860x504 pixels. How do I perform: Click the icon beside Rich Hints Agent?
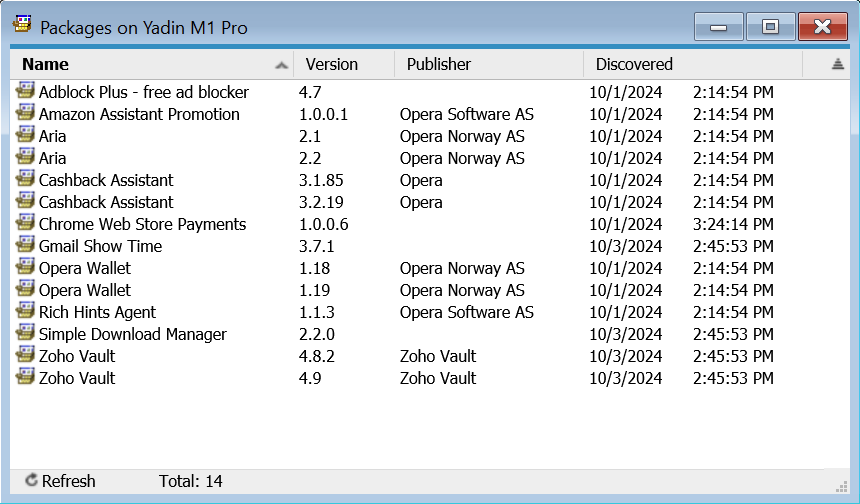click(25, 310)
